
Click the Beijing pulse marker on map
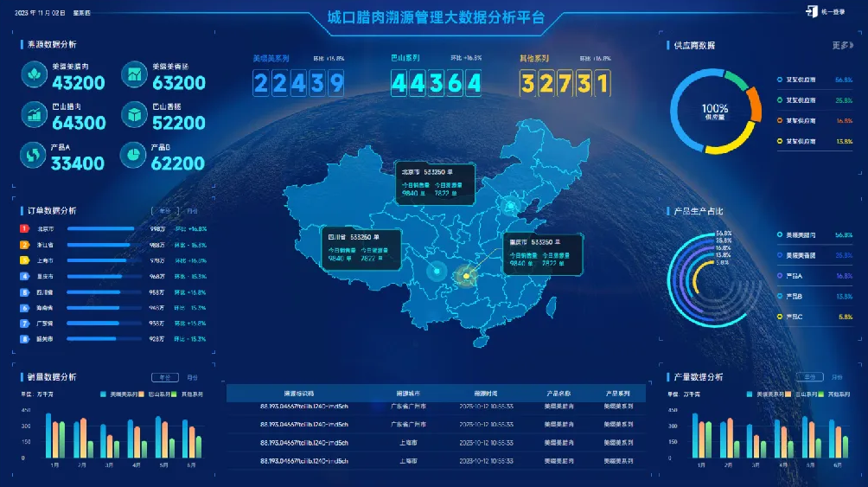pos(510,207)
